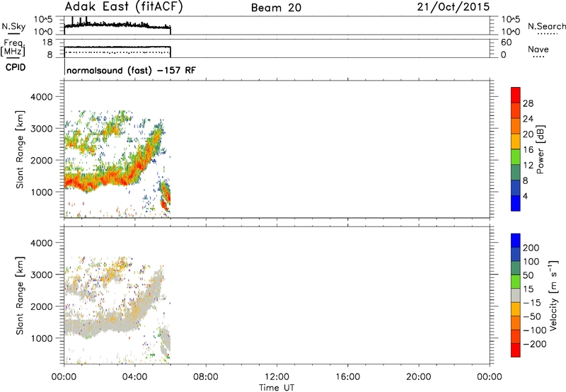This screenshot has width=566, height=392.
Task: Click the gray band of the velocity color bar
Action: (516, 296)
